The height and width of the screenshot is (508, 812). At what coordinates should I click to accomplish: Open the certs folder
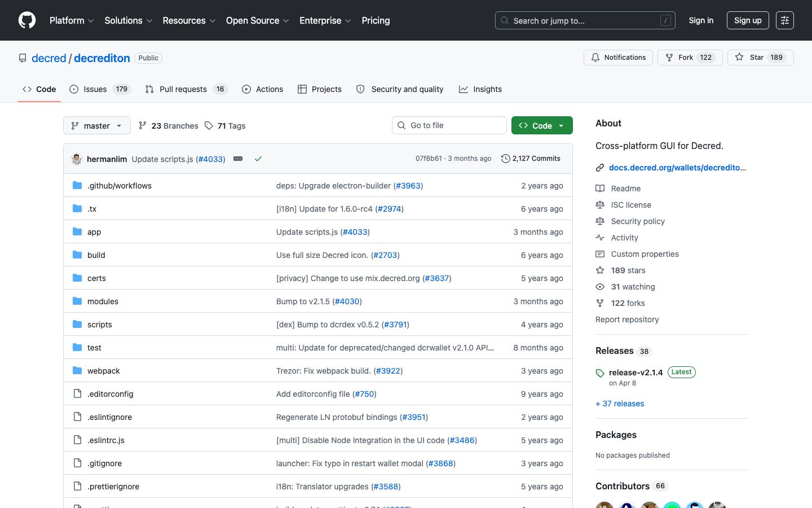click(x=96, y=278)
